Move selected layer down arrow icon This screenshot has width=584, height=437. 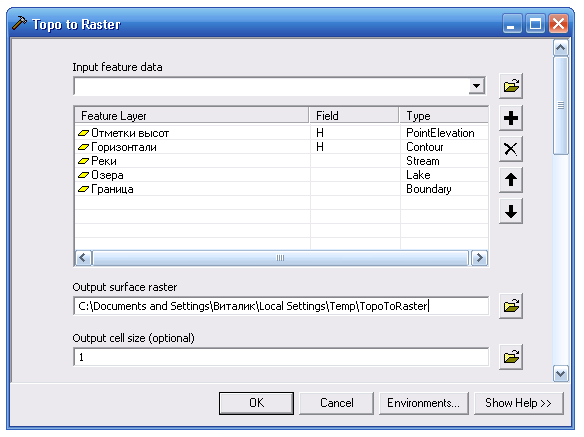(511, 211)
